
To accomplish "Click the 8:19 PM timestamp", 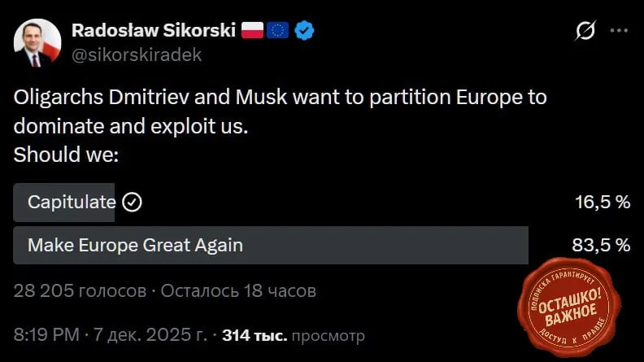I will point(46,335).
